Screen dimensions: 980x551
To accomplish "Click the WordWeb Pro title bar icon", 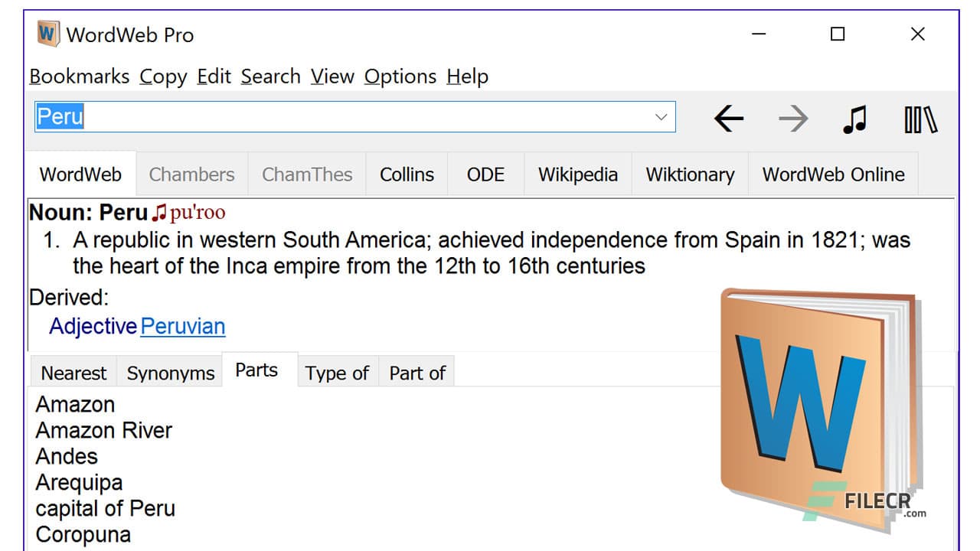I will click(x=48, y=34).
